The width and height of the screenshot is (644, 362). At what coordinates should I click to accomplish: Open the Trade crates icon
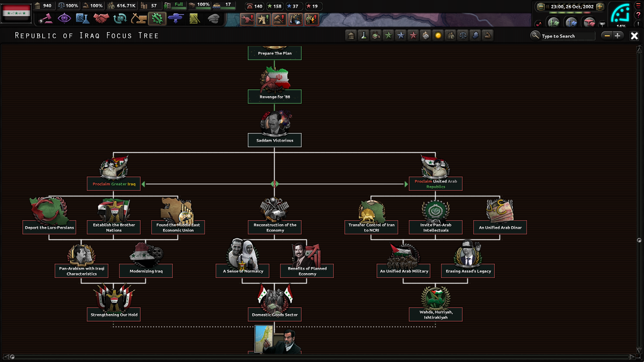(x=120, y=18)
